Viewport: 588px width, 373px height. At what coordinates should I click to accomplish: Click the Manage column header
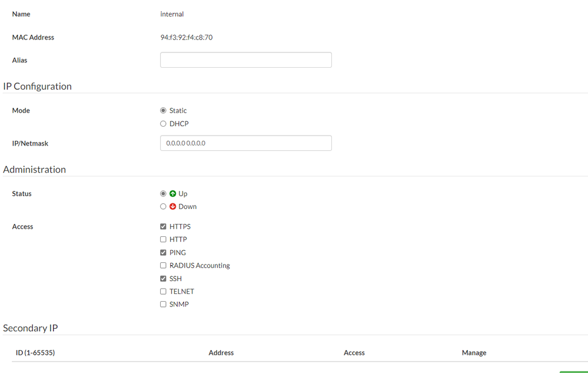point(474,353)
